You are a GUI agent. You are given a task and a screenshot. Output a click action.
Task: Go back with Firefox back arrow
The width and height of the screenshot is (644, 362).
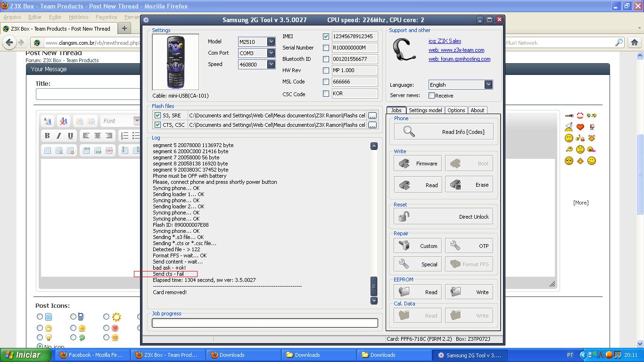point(9,42)
